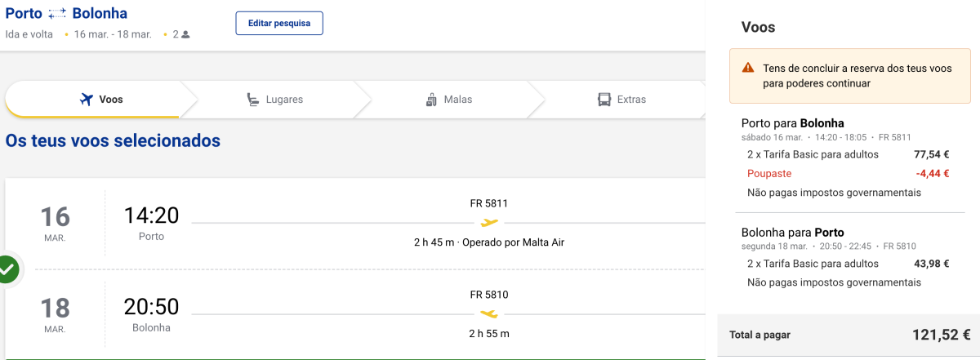Click the seat icon in Lugares tab
The image size is (980, 360).
[x=254, y=100]
